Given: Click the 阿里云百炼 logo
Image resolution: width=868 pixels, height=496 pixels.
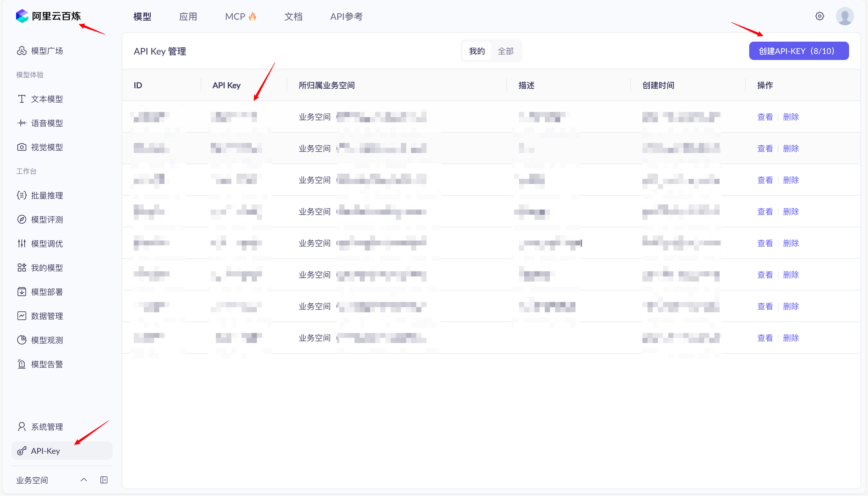Looking at the screenshot, I should pos(50,16).
